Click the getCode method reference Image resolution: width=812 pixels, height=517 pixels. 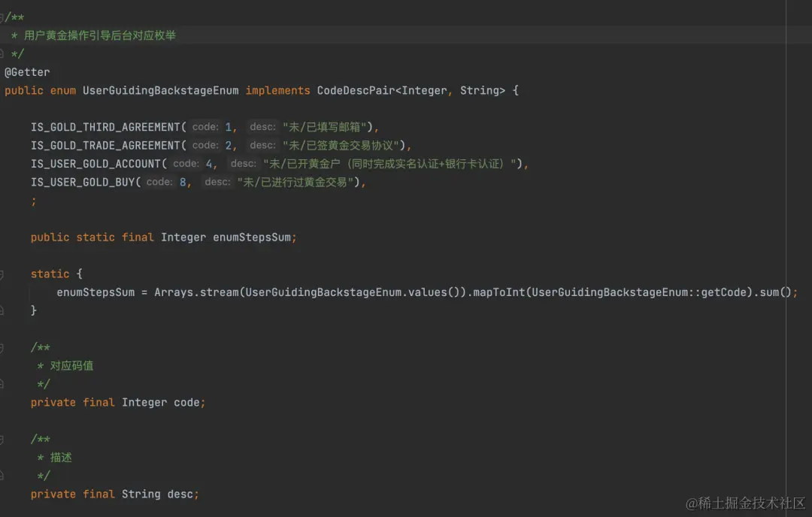(723, 292)
